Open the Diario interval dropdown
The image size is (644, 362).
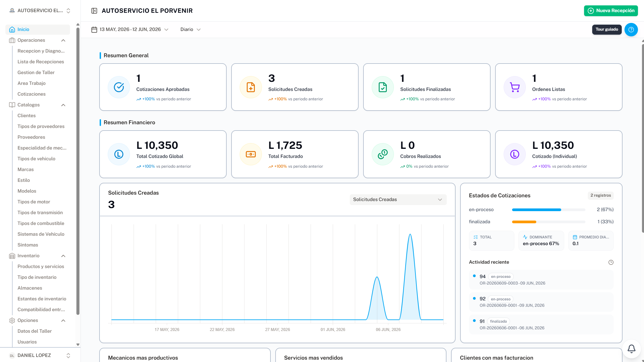point(191,30)
